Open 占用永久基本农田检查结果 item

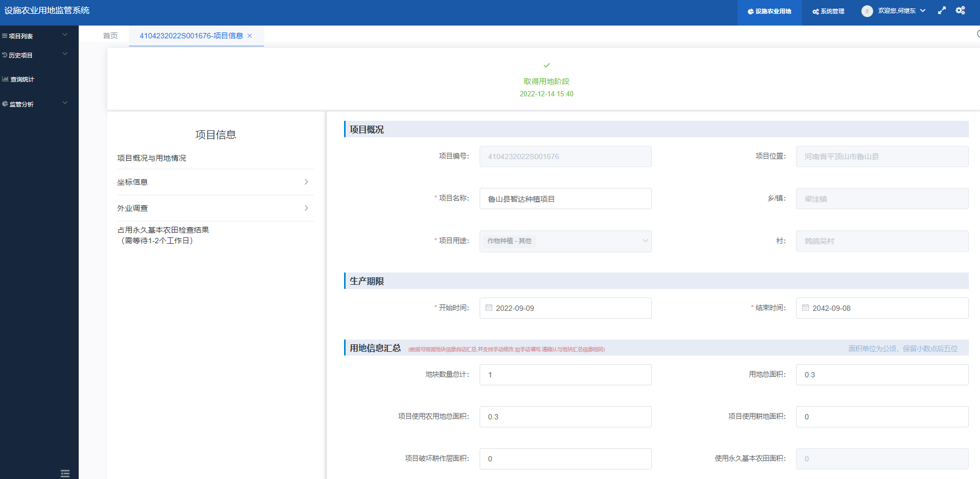click(x=163, y=235)
